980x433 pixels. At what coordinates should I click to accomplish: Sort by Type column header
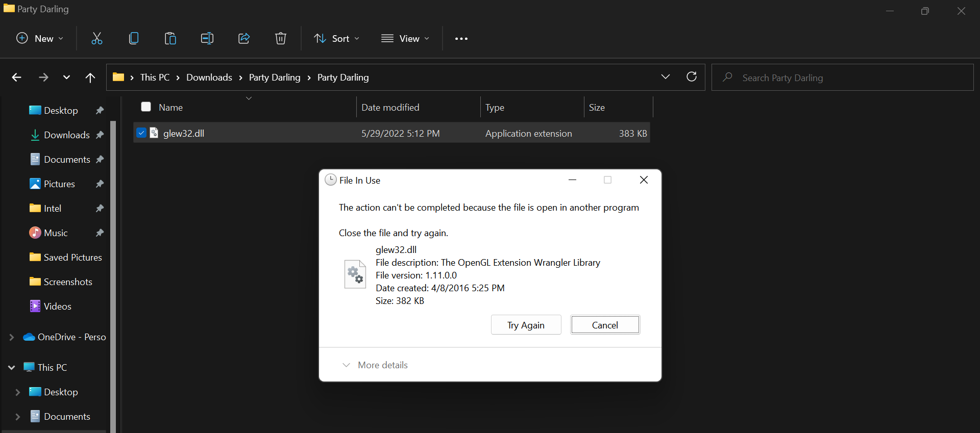pos(495,108)
